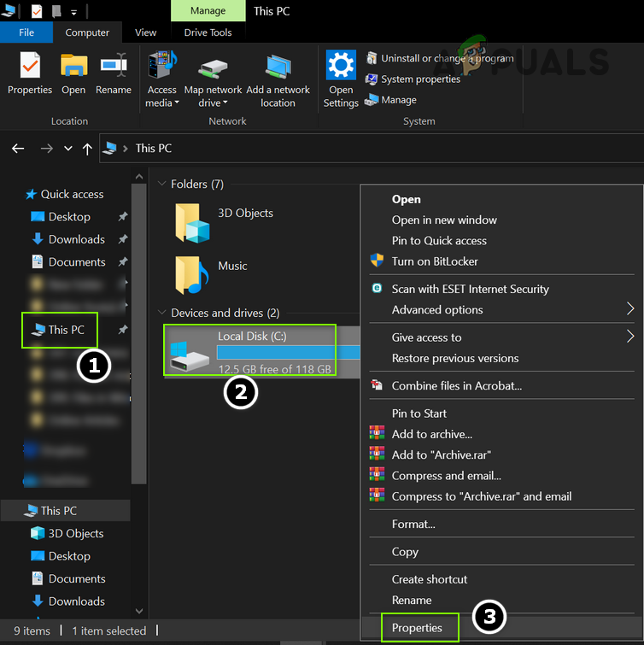Viewport: 644px width, 645px height.
Task: Click the Back navigation arrow
Action: [18, 149]
